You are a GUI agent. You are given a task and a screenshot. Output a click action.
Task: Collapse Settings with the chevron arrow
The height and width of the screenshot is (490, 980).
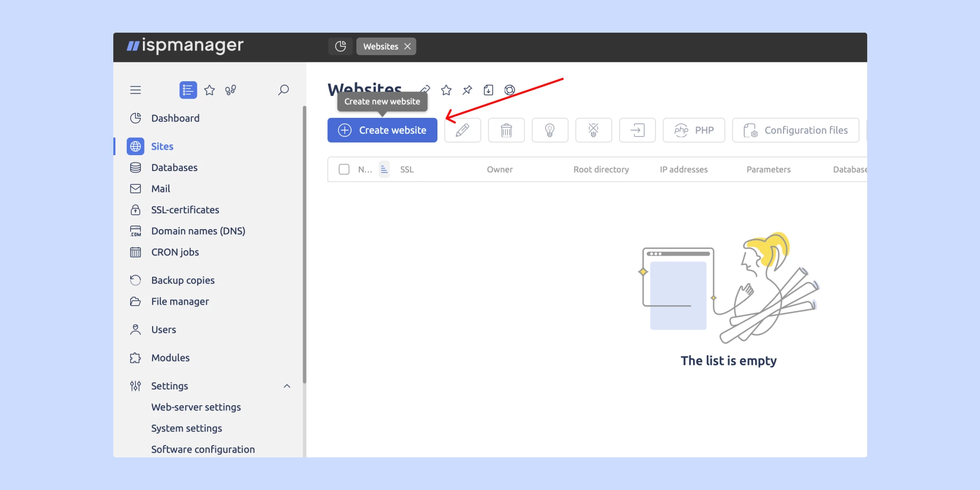[287, 386]
